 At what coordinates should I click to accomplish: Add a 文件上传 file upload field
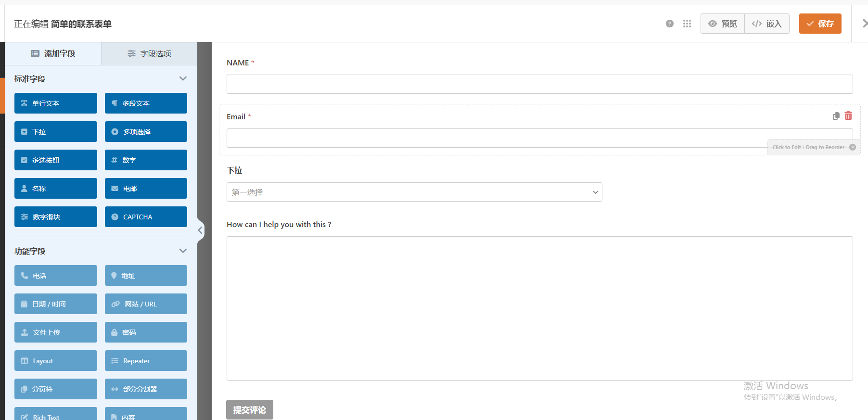coord(56,332)
